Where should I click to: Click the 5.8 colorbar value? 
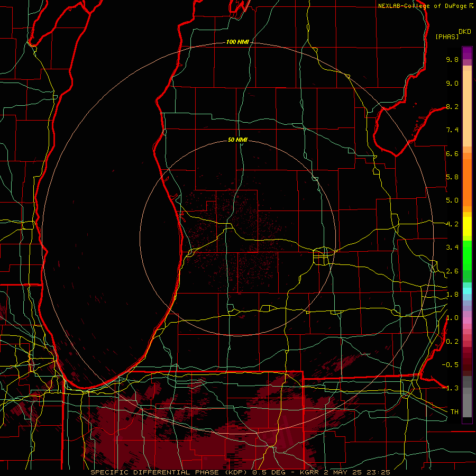[x=452, y=177]
